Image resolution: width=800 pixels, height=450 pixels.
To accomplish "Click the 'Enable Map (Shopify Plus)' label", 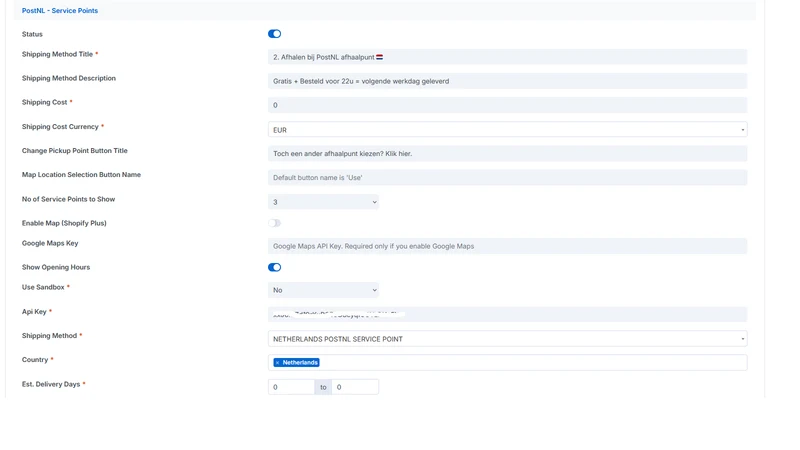I will [64, 223].
